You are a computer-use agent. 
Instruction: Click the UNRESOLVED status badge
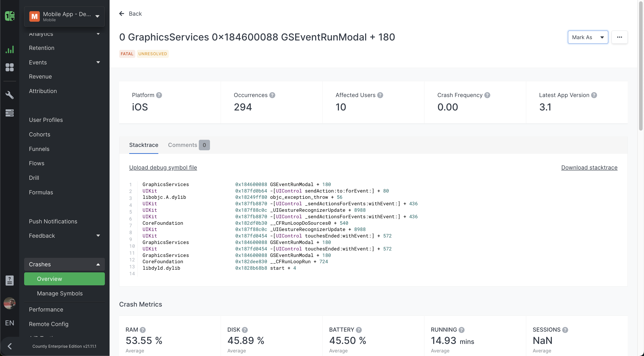[153, 54]
